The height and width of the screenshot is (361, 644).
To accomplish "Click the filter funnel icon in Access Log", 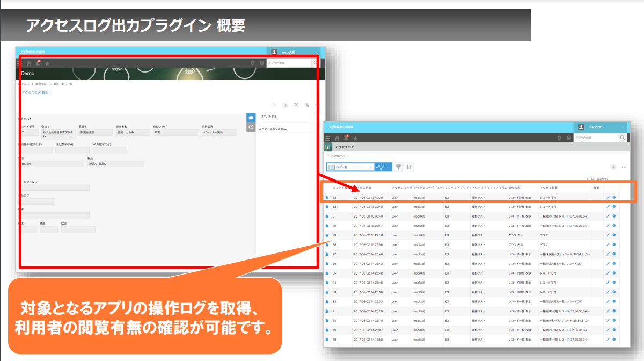I will click(399, 167).
